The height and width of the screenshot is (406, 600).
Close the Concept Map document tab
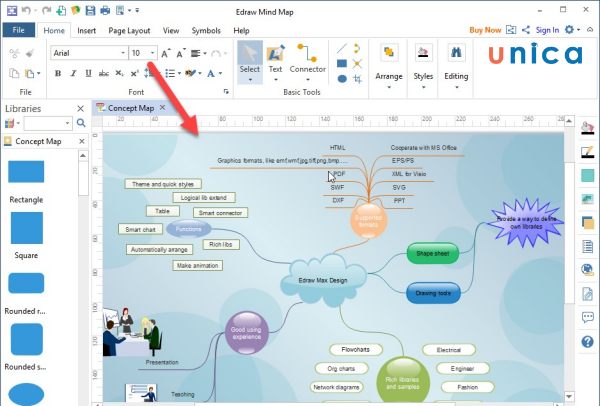tap(162, 108)
